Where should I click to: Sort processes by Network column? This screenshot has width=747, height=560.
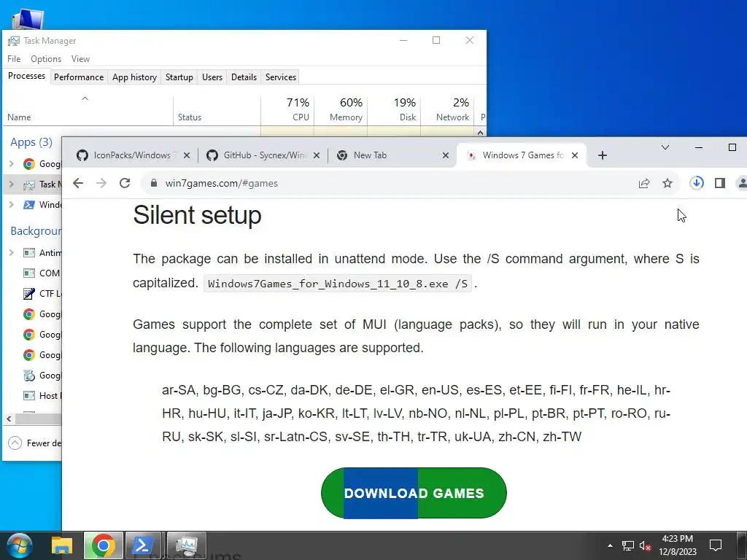click(447, 109)
